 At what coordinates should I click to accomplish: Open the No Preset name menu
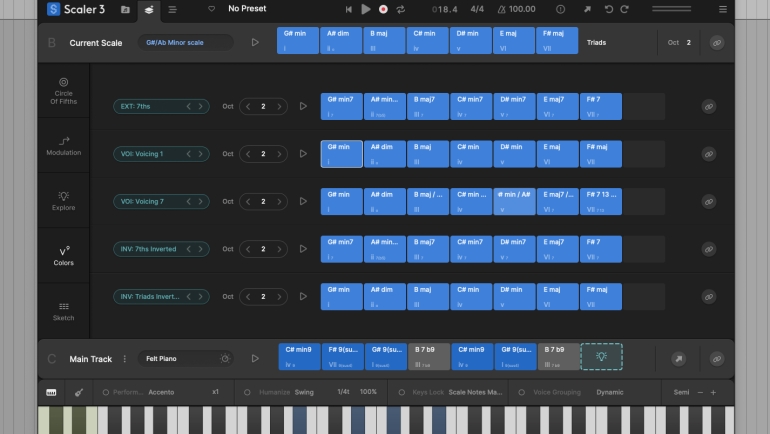coord(247,9)
